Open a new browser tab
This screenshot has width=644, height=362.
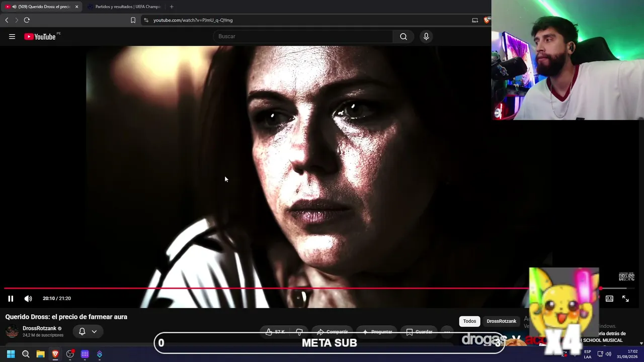tap(172, 7)
